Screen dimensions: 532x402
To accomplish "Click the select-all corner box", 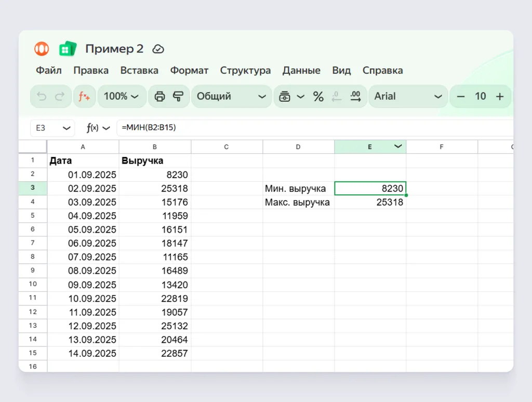I will pos(33,146).
